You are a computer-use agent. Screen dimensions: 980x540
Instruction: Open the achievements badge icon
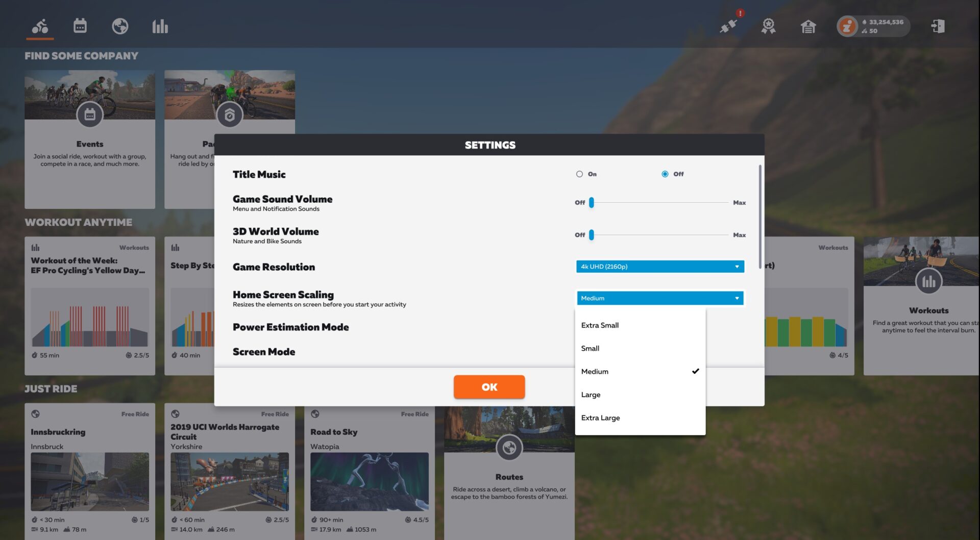768,27
